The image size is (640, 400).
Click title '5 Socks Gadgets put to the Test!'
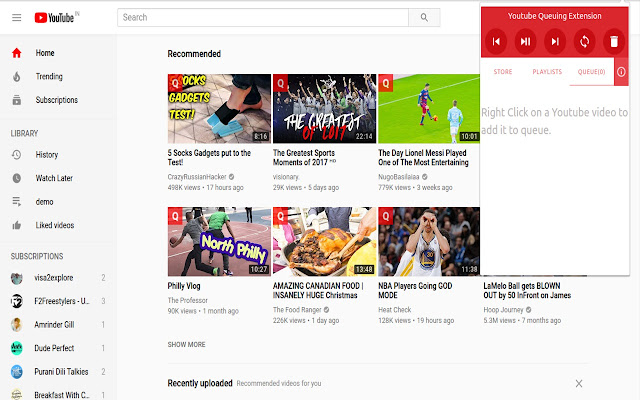point(209,158)
